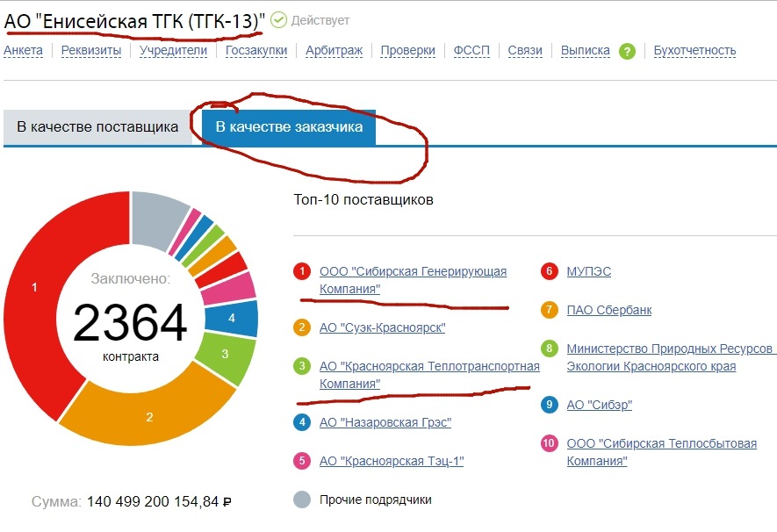The height and width of the screenshot is (532, 777).
Task: Click green number 8 legend badge
Action: click(x=549, y=349)
